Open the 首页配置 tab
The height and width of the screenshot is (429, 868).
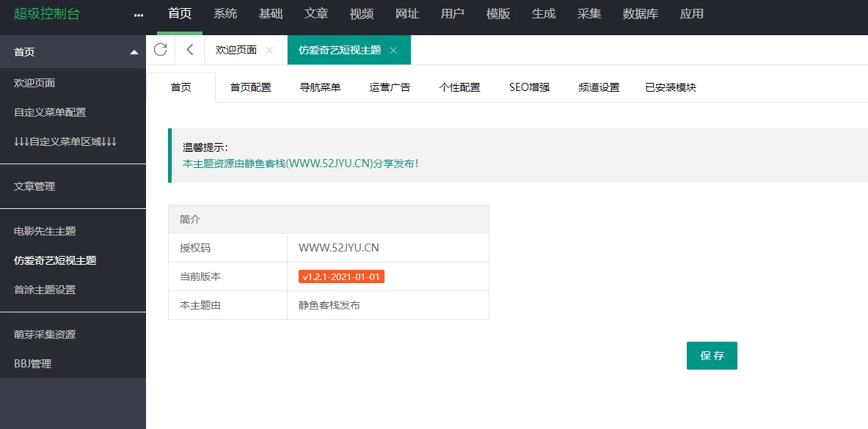point(250,87)
